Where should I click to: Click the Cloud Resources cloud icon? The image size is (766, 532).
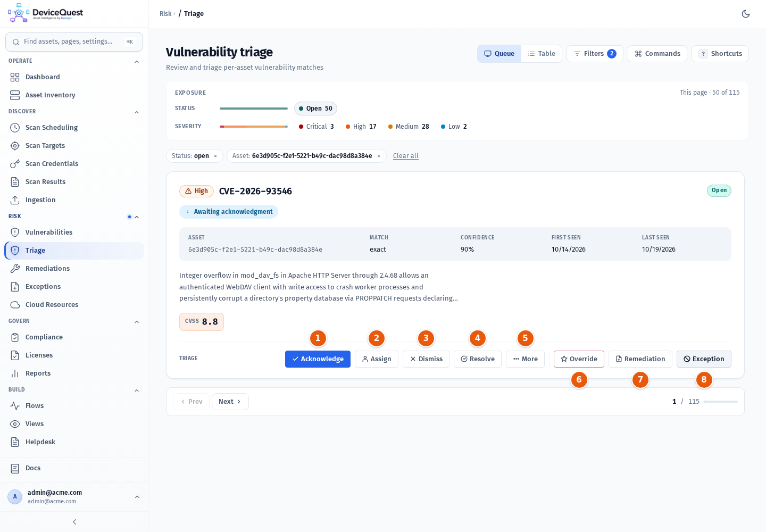click(15, 305)
